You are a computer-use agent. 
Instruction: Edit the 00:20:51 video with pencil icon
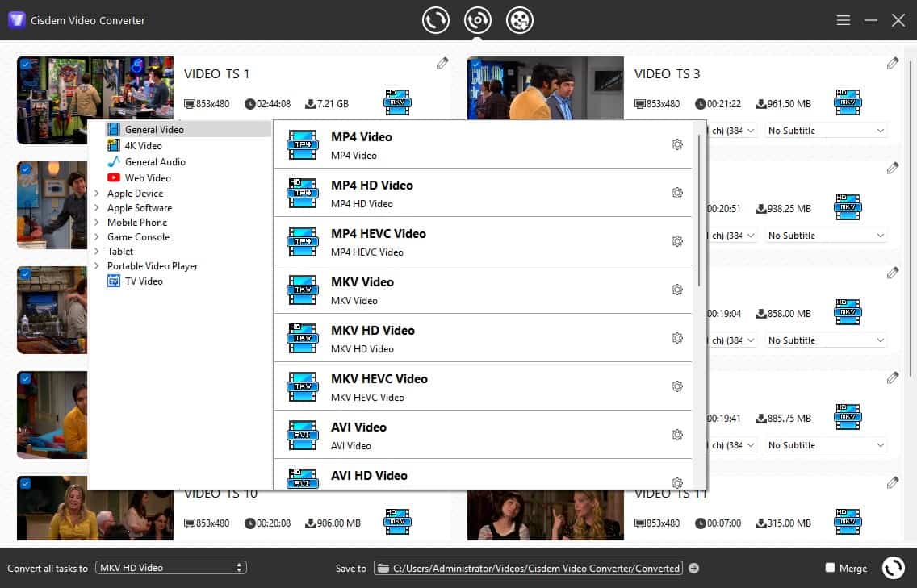(893, 169)
